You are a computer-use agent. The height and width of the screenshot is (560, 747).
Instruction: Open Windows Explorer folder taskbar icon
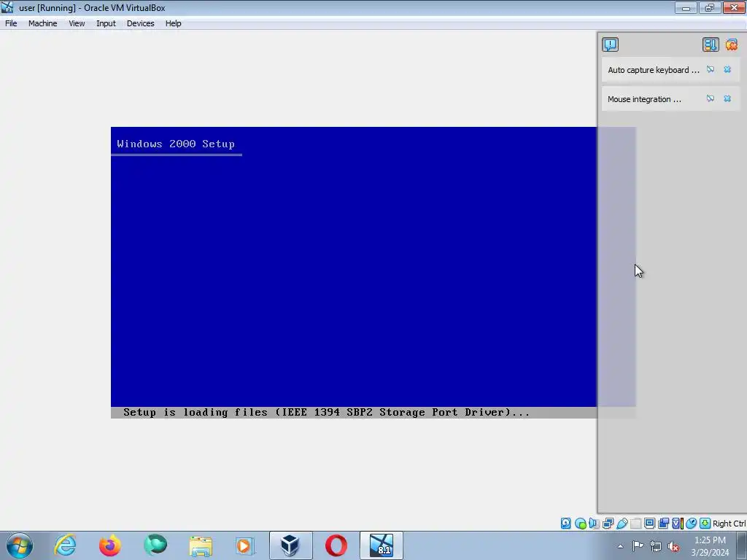pos(201,545)
